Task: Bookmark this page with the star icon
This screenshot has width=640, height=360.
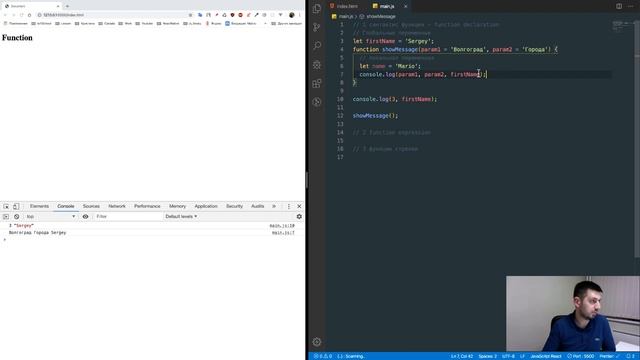Action: pyautogui.click(x=190, y=15)
